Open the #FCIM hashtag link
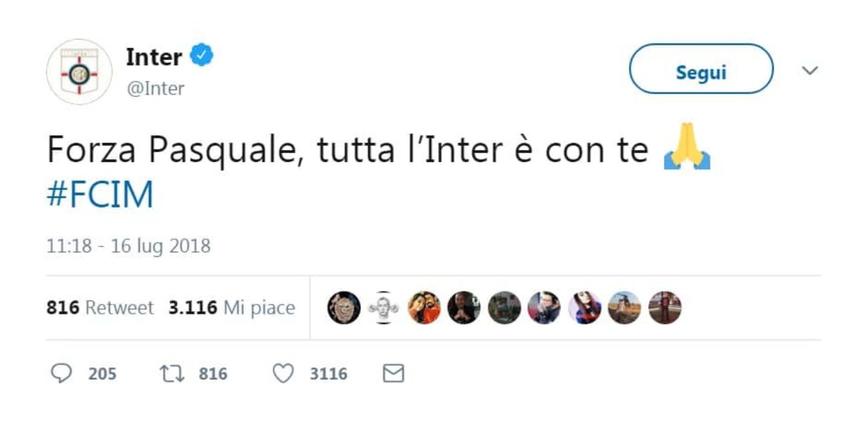This screenshot has height=422, width=868. [100, 195]
